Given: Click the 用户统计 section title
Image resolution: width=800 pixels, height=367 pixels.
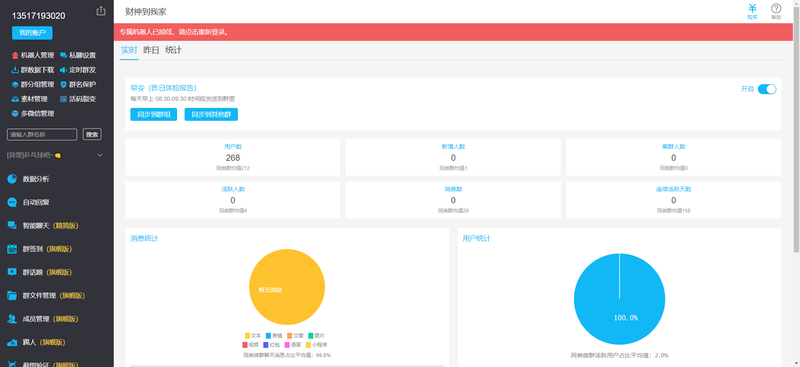Looking at the screenshot, I should (477, 238).
